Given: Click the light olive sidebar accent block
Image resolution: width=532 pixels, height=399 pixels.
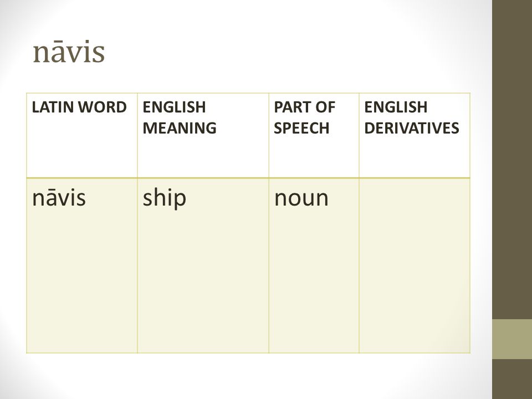Looking at the screenshot, I should [512, 339].
